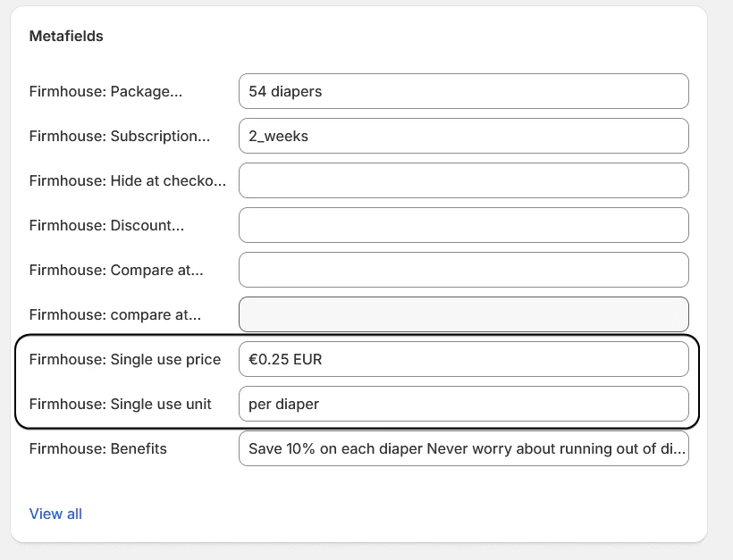733x560 pixels.
Task: Click the per diaper unit field
Action: pos(463,404)
